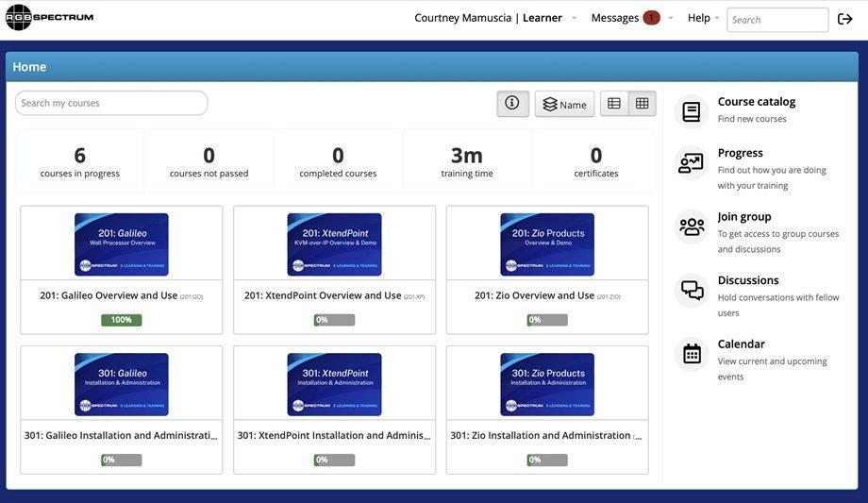Click the Home tab header
This screenshot has height=503, width=868.
[29, 67]
